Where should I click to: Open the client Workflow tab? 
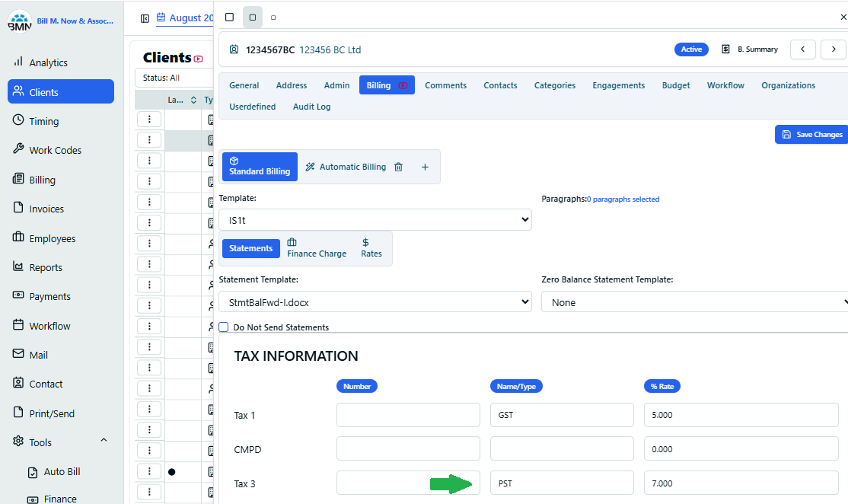click(725, 85)
